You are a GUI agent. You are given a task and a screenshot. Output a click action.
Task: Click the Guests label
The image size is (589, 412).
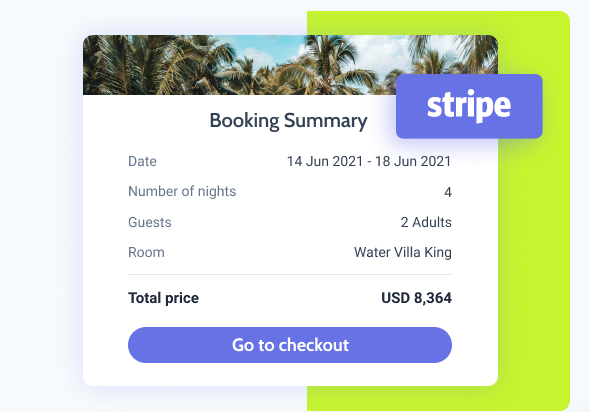click(150, 222)
